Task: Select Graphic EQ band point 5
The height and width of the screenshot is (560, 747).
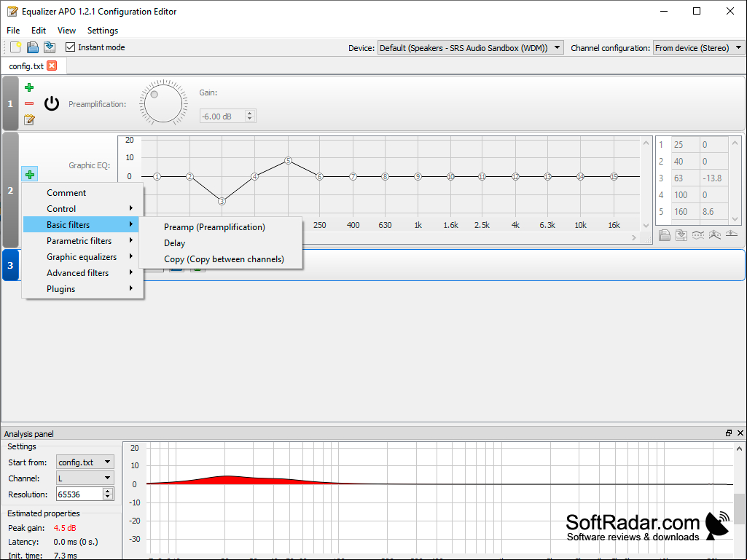Action: click(288, 161)
